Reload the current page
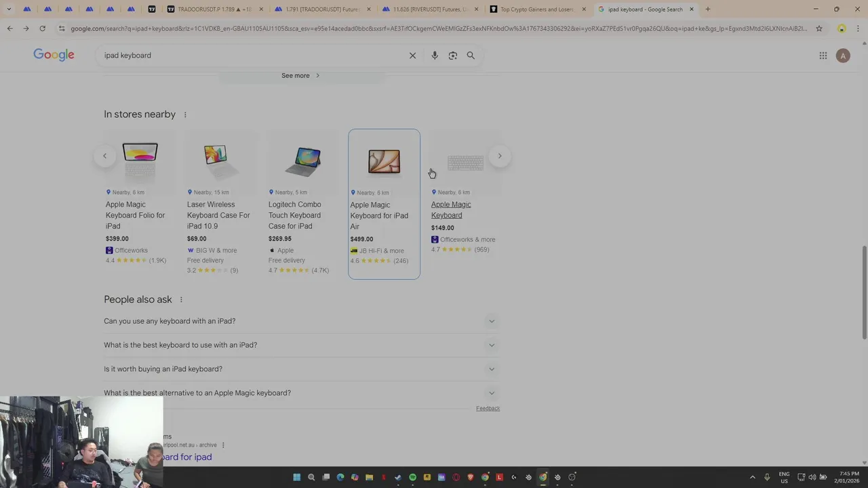 click(42, 28)
